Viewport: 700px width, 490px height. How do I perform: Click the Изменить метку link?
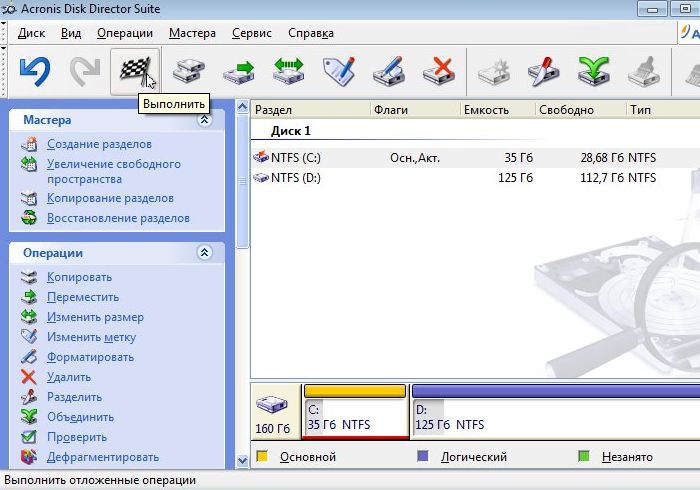92,337
